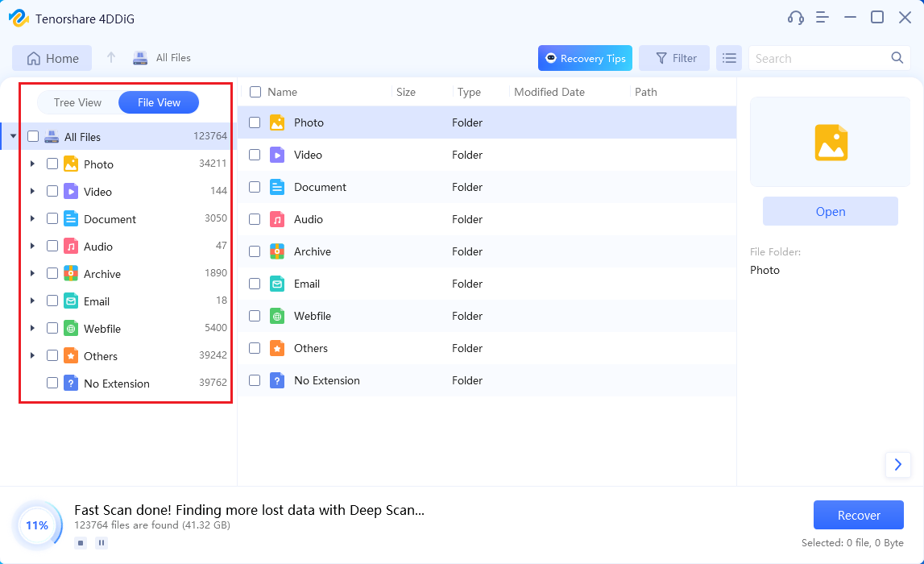924x564 pixels.
Task: Click the Archive folder icon in file list
Action: (277, 251)
